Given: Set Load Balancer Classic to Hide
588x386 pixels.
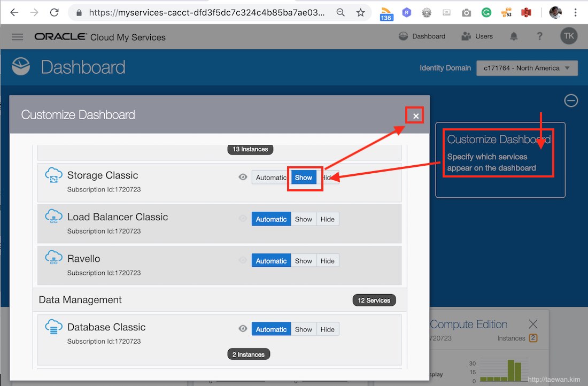Looking at the screenshot, I should 328,219.
